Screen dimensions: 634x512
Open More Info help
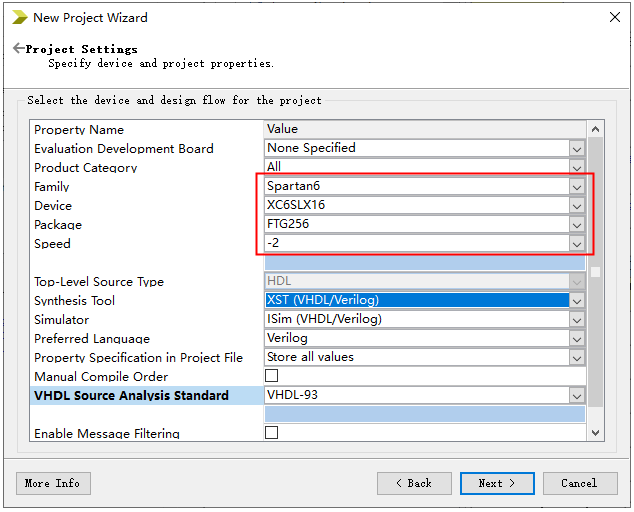pyautogui.click(x=53, y=483)
